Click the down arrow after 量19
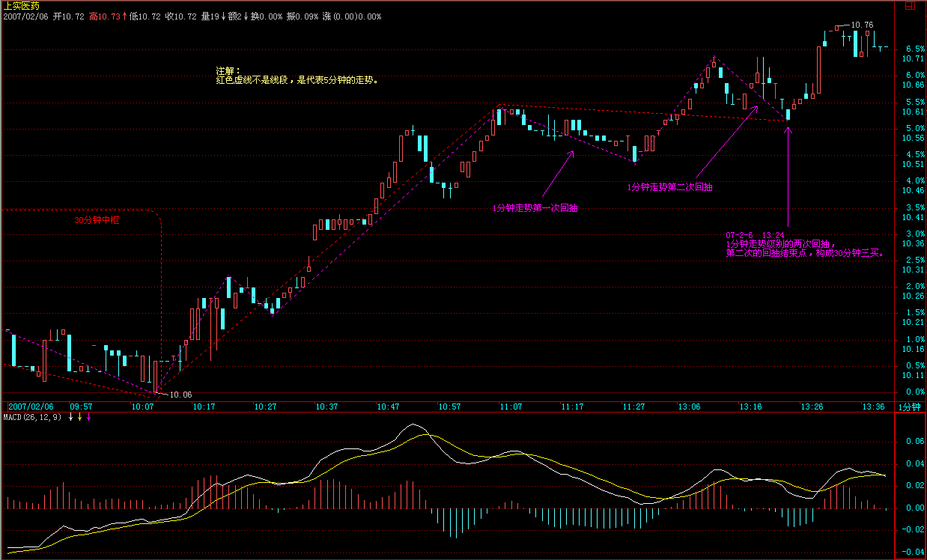This screenshot has width=927, height=560. coord(222,16)
